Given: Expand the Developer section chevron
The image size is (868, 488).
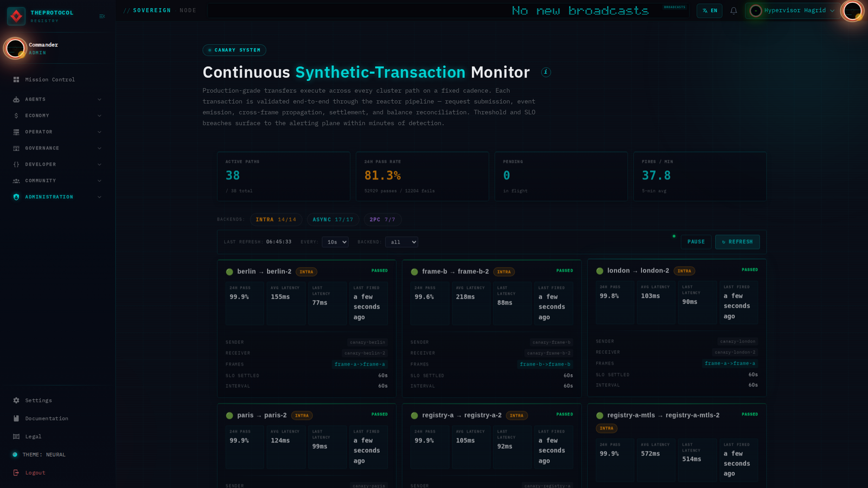Looking at the screenshot, I should [99, 164].
